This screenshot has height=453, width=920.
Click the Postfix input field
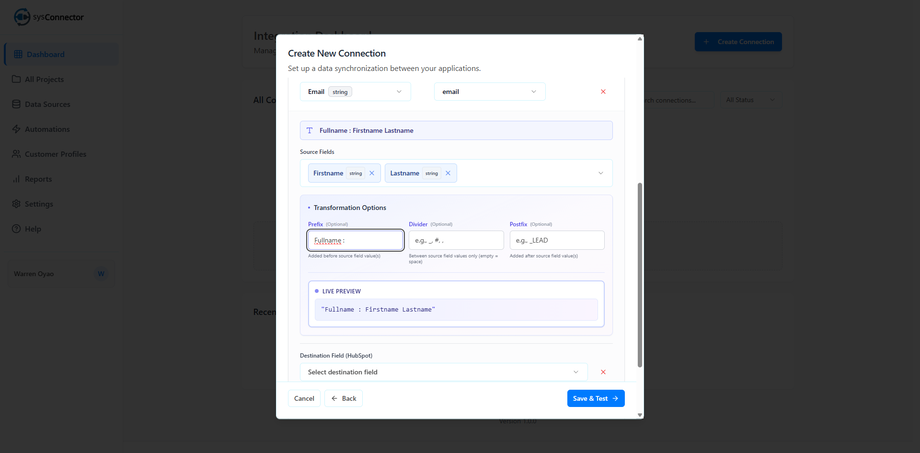557,240
